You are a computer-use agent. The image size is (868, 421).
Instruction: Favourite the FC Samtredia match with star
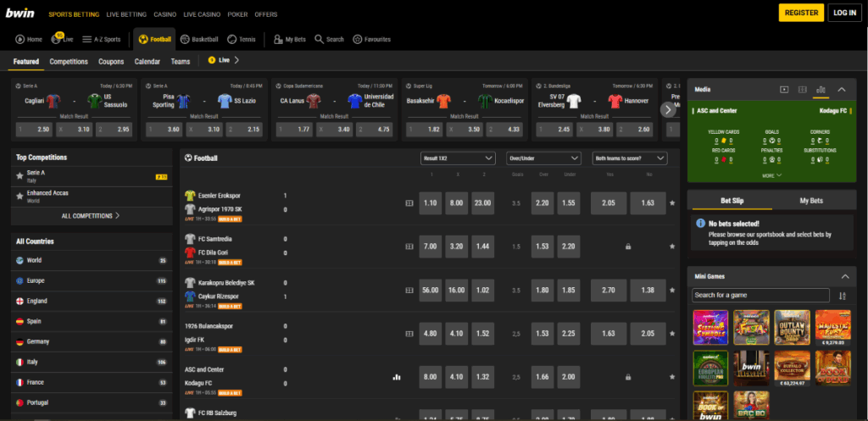pos(672,247)
